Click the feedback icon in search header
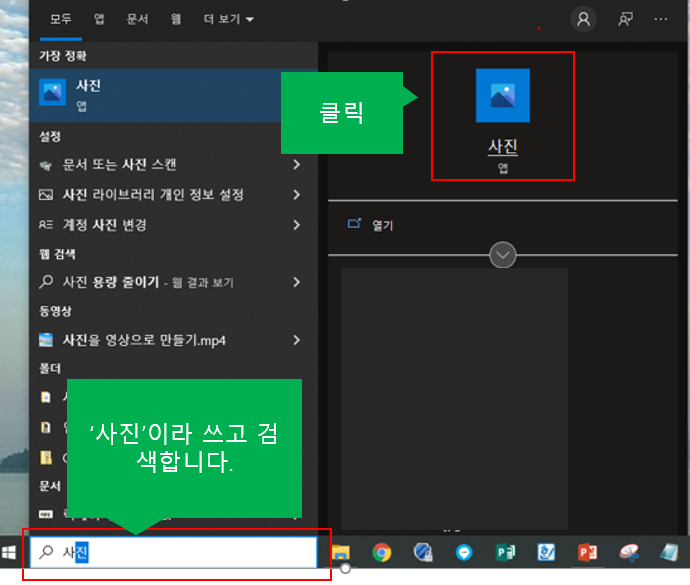Screen dimensions: 690x585 [x=625, y=19]
